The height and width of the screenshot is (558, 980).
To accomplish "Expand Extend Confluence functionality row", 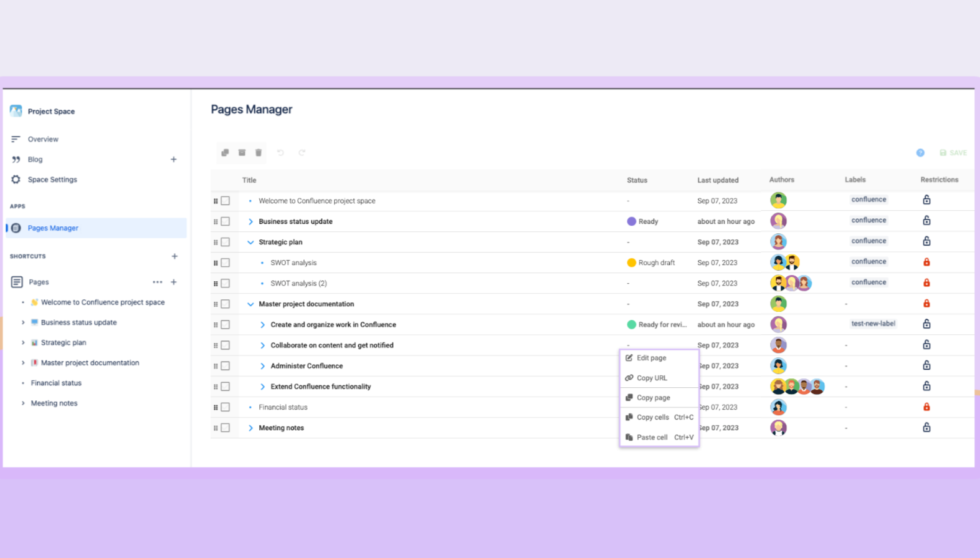I will pyautogui.click(x=262, y=387).
